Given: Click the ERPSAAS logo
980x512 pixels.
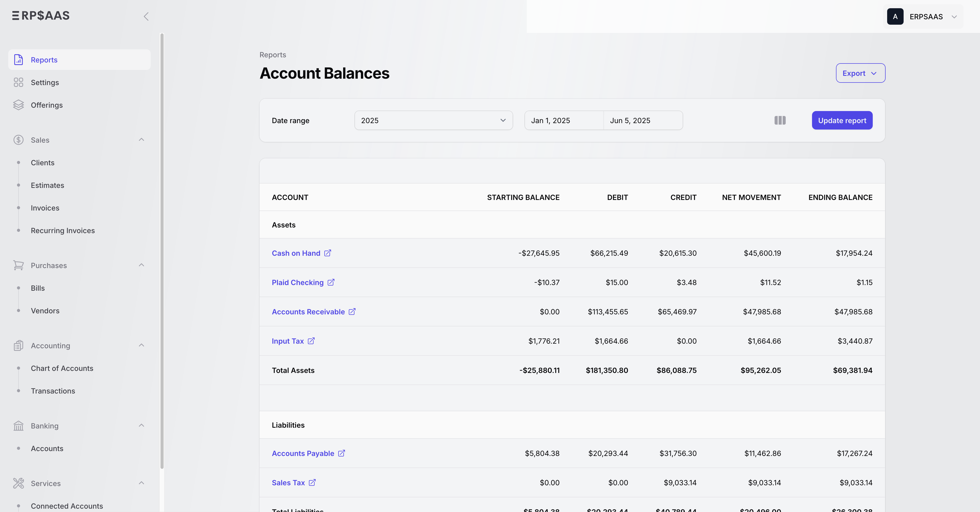Looking at the screenshot, I should (x=41, y=16).
